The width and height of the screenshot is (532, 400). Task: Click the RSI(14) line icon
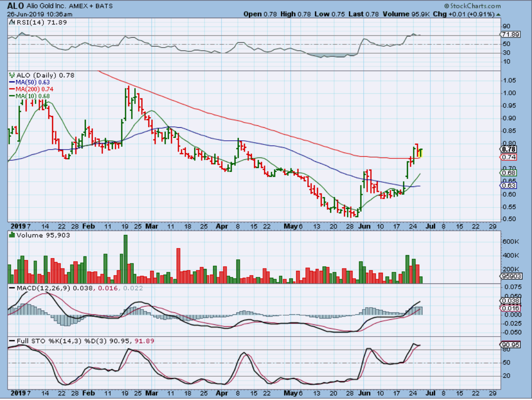[x=12, y=22]
